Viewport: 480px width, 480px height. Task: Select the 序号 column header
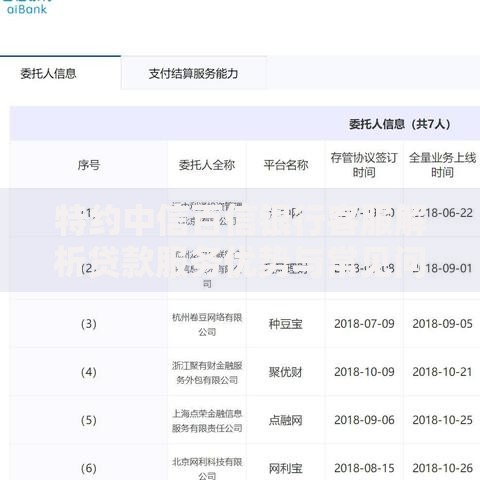[x=89, y=165]
